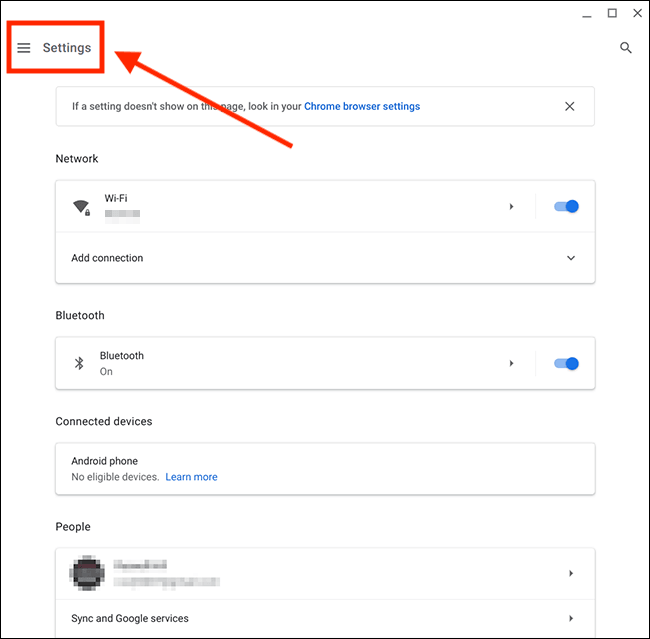
Task: Click the Bluetooth symbol icon
Action: point(79,363)
